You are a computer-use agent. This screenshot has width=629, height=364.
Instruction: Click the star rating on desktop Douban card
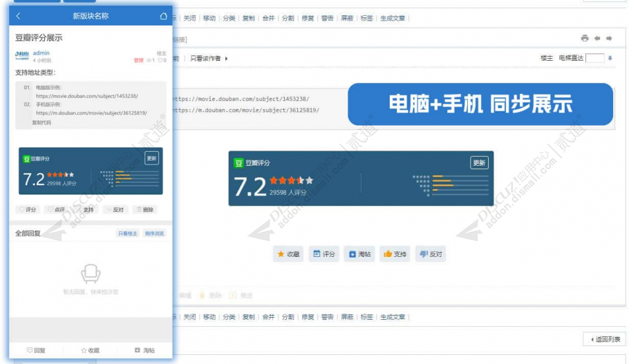(x=291, y=180)
